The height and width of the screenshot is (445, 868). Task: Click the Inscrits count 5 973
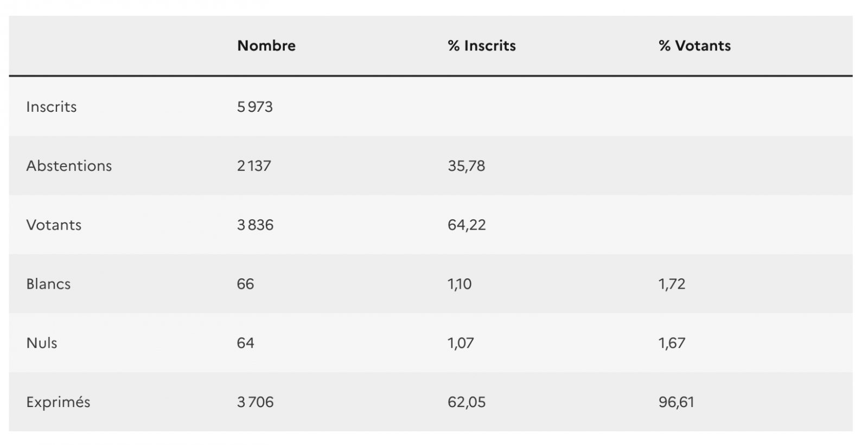(x=254, y=107)
